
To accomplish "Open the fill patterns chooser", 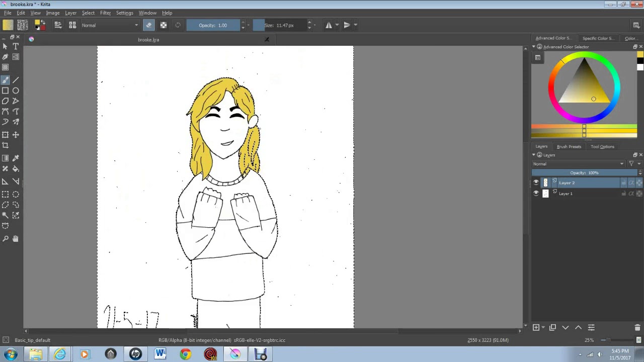I will [x=22, y=25].
